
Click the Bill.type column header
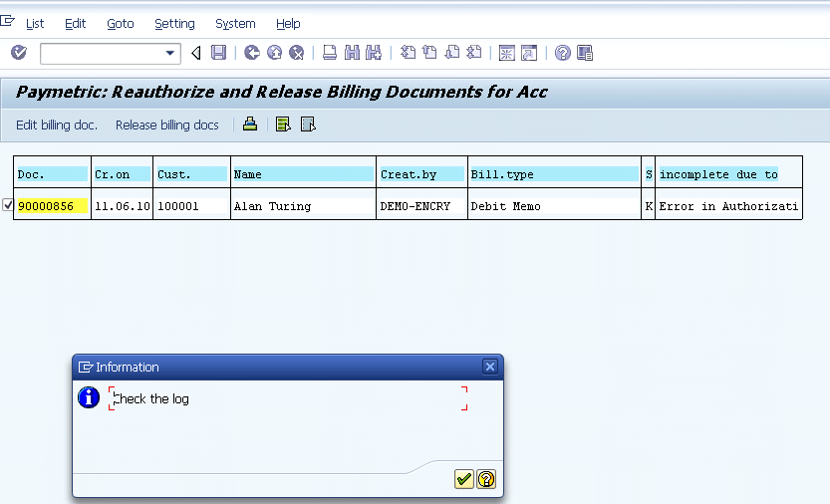click(x=554, y=174)
